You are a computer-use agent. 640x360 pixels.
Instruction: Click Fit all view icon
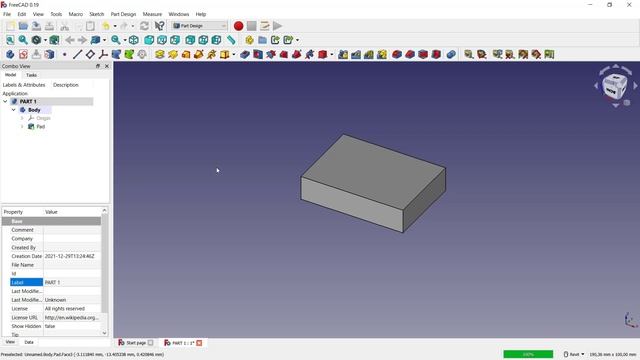coord(10,40)
